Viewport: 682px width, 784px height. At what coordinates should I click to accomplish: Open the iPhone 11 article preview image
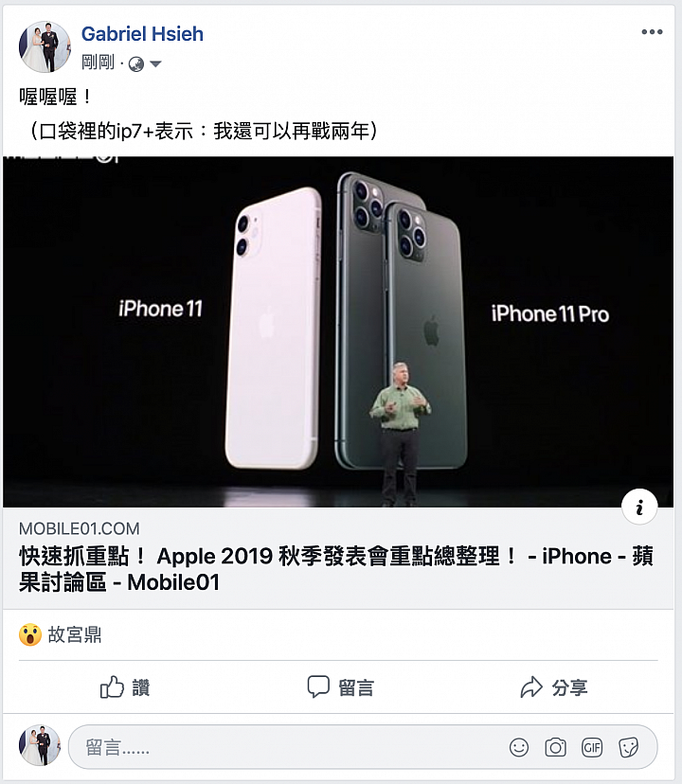pos(338,332)
